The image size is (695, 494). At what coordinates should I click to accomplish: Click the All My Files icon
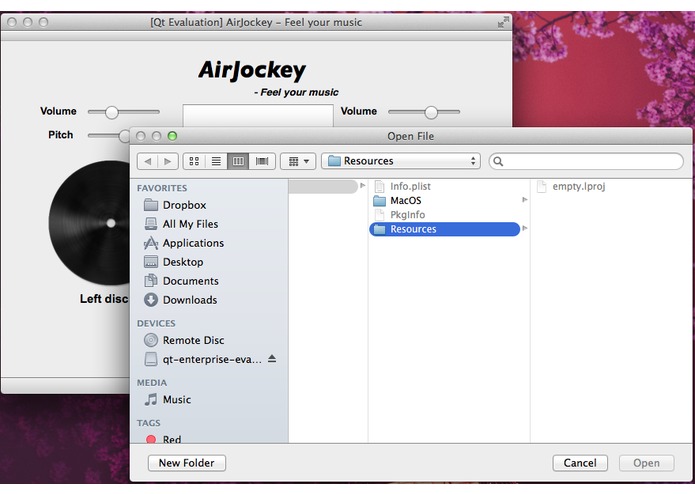click(151, 224)
